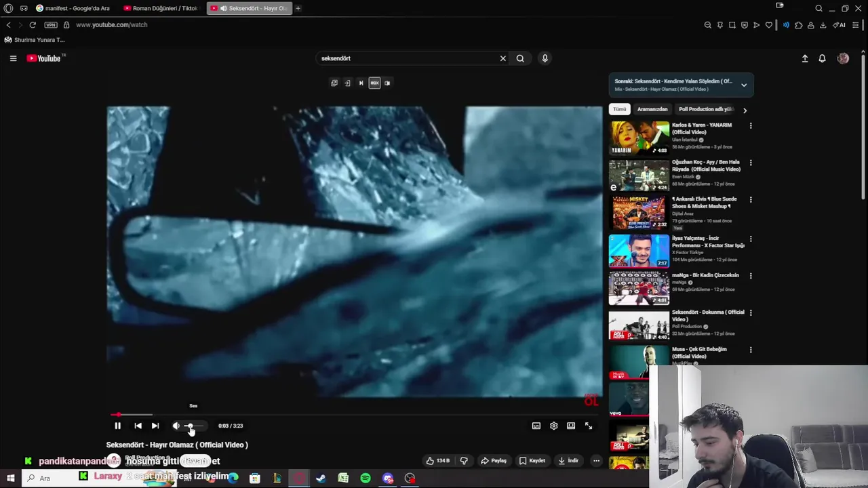Enter fullscreen mode
The width and height of the screenshot is (868, 488).
click(589, 426)
